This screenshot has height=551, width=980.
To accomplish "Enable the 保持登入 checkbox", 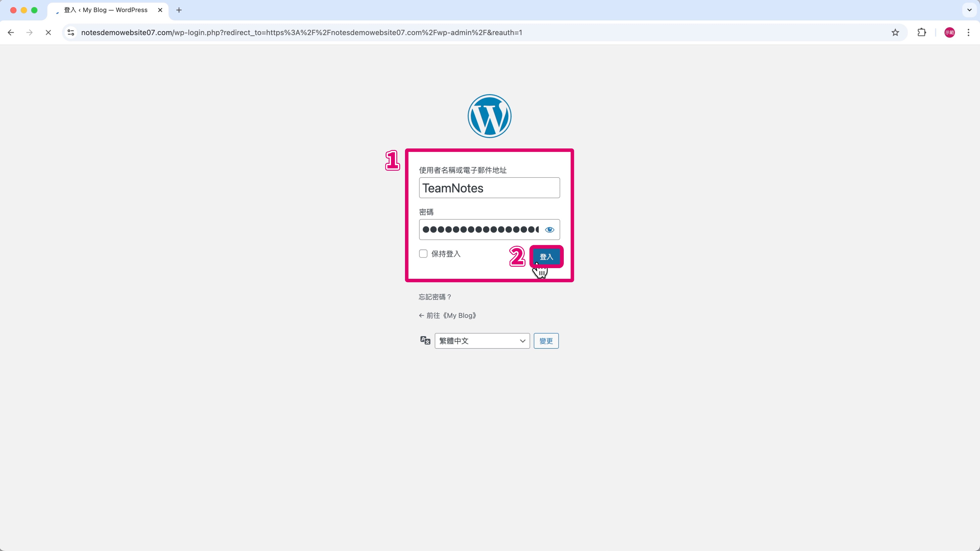I will pos(423,254).
